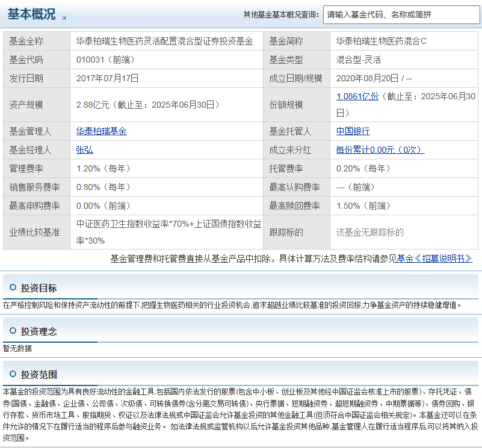Image resolution: width=482 pixels, height=448 pixels.
Task: Select the custody fee value 0.20%（每年）
Action: pos(363,168)
